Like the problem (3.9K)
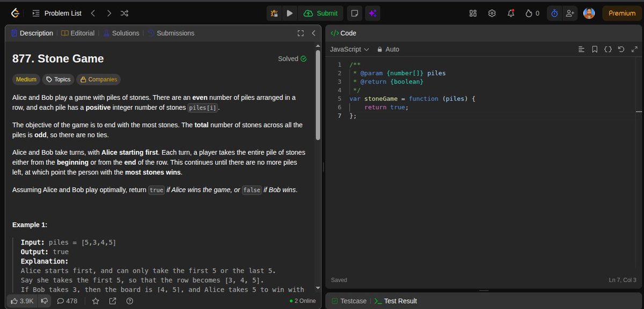Screen dimensions: 644x309 pos(23,301)
